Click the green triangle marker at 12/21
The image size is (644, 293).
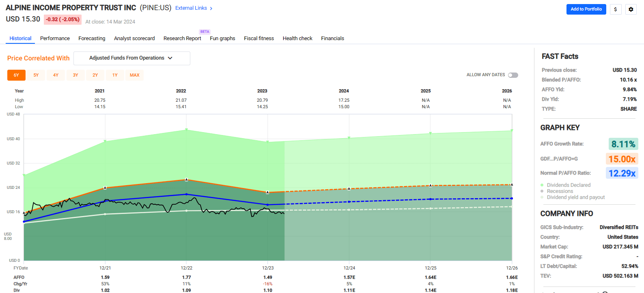[105, 141]
